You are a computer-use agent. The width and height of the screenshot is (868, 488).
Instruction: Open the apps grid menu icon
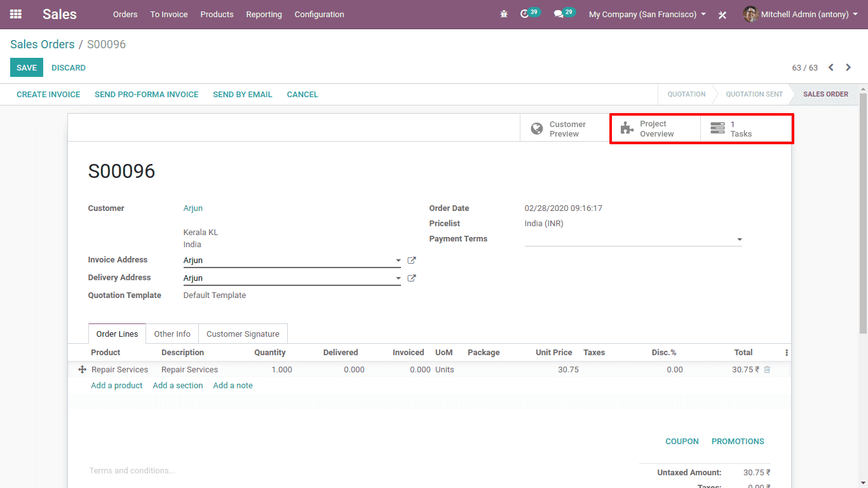(16, 14)
